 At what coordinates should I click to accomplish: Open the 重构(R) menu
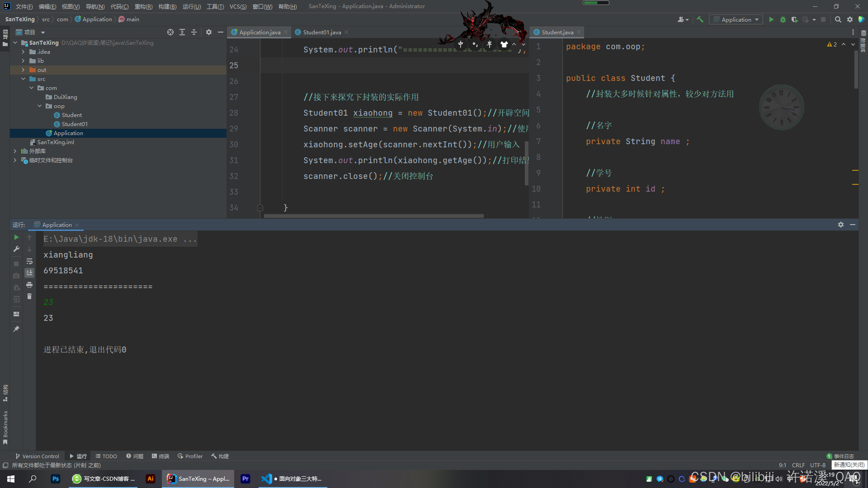tap(143, 6)
